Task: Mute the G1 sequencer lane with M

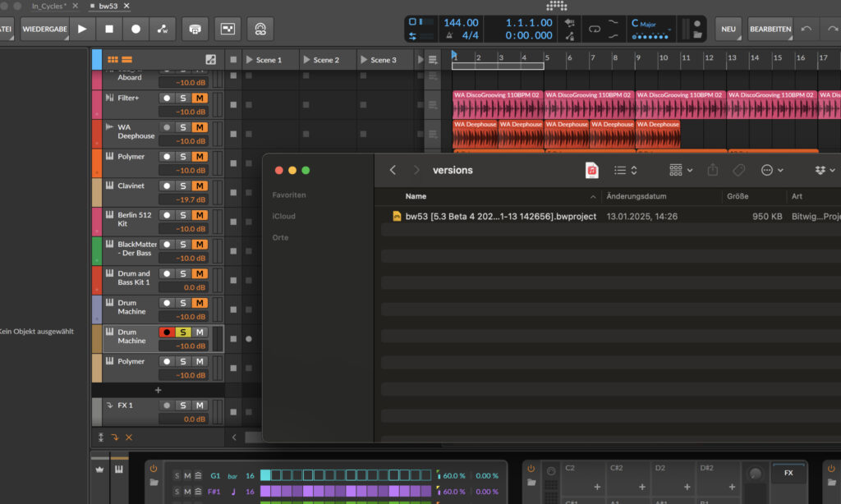Action: point(187,475)
